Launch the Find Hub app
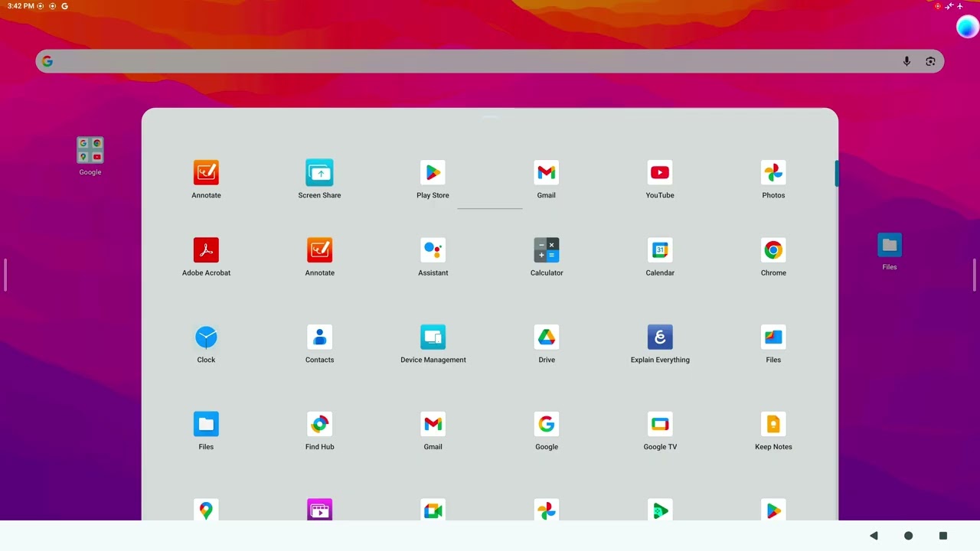Viewport: 980px width, 551px height. (319, 425)
